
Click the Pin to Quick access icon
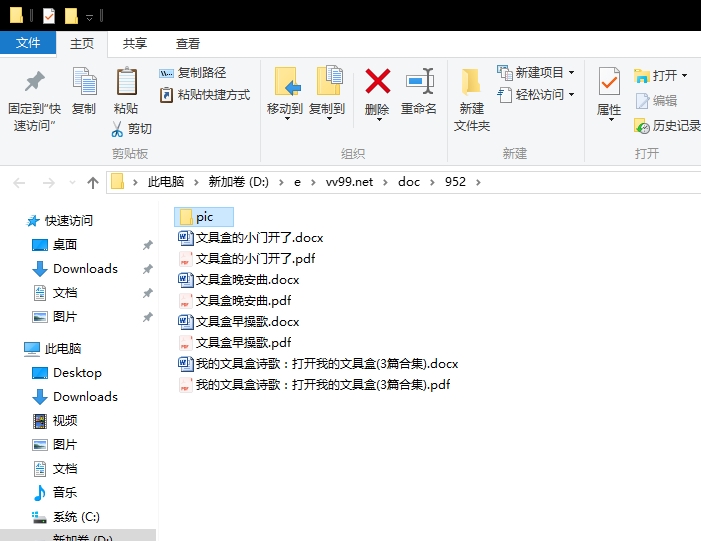(34, 82)
